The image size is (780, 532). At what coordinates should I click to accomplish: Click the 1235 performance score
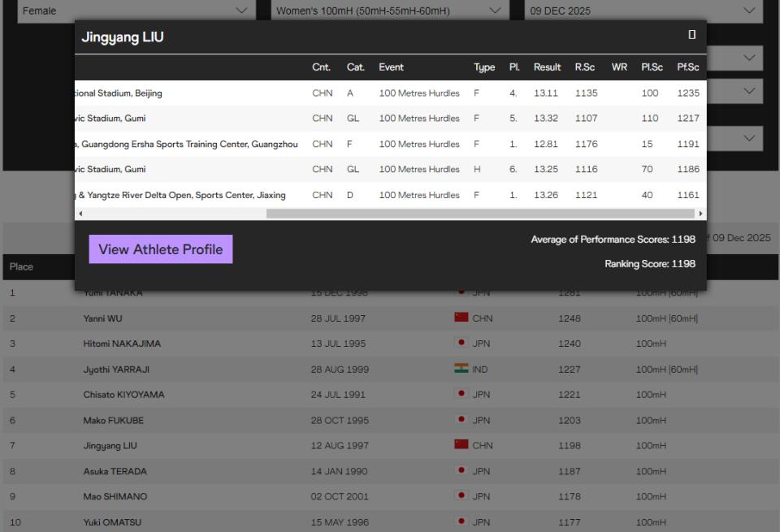[x=688, y=93]
